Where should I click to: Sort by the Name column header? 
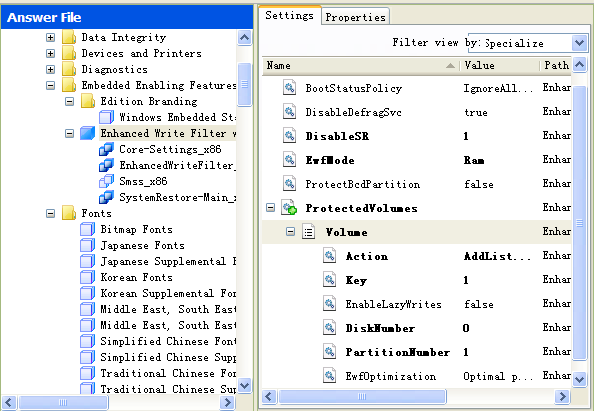tap(360, 65)
